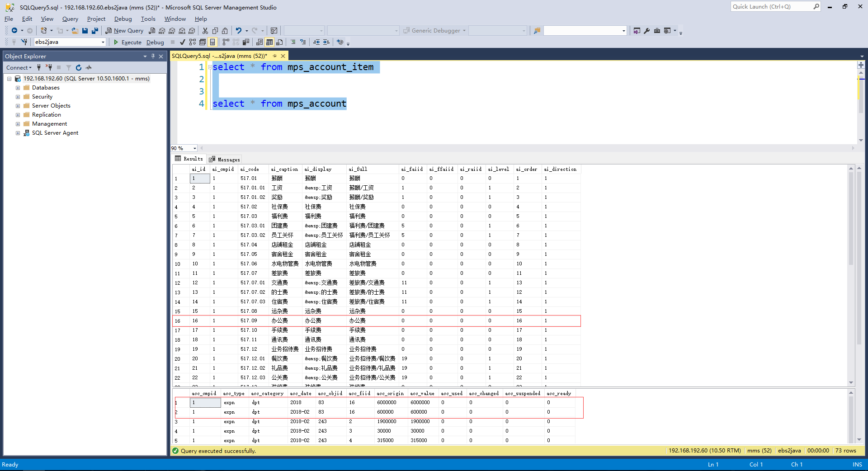
Task: Click the MDX query icon
Action: 162,31
